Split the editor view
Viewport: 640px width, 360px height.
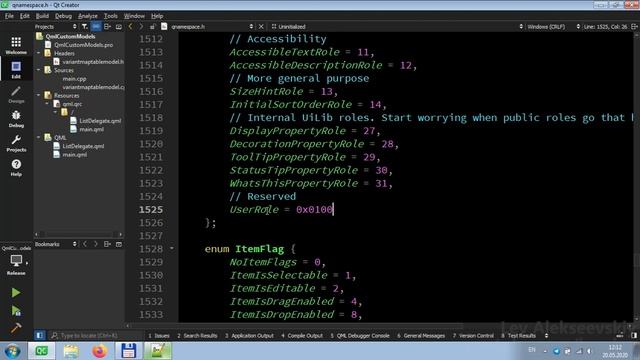(x=634, y=27)
